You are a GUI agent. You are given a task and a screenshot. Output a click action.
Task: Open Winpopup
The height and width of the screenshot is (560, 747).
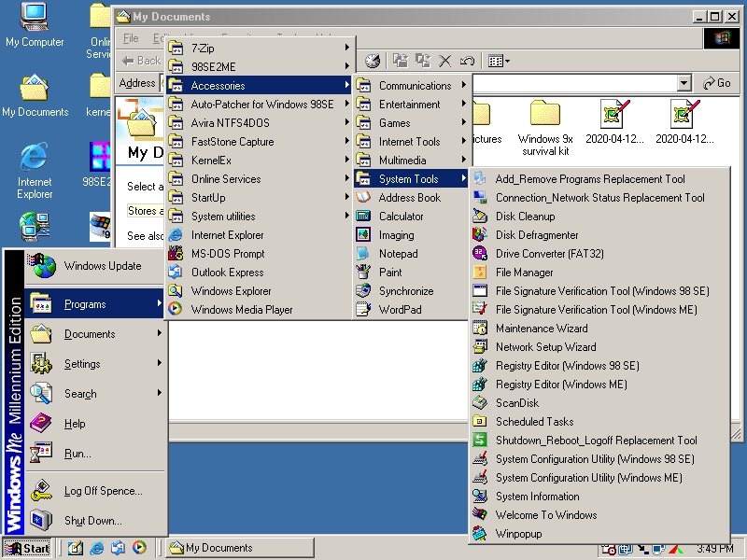point(599,534)
